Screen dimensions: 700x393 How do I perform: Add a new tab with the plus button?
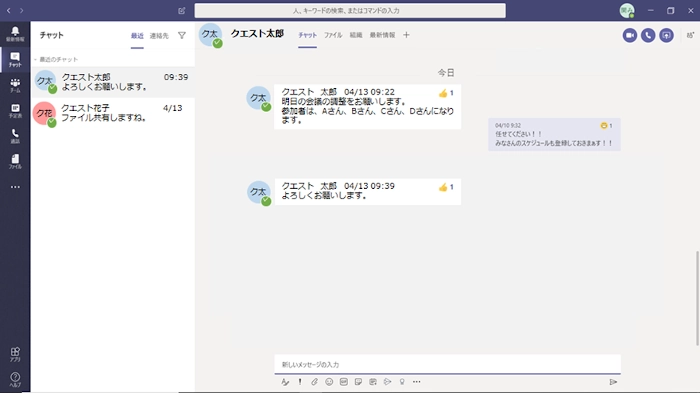(x=406, y=35)
